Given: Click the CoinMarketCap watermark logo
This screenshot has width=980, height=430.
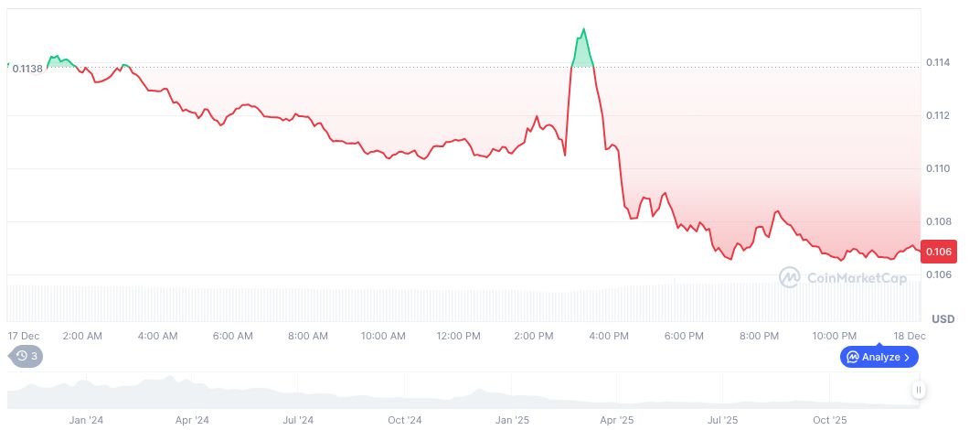Looking at the screenshot, I should (843, 277).
